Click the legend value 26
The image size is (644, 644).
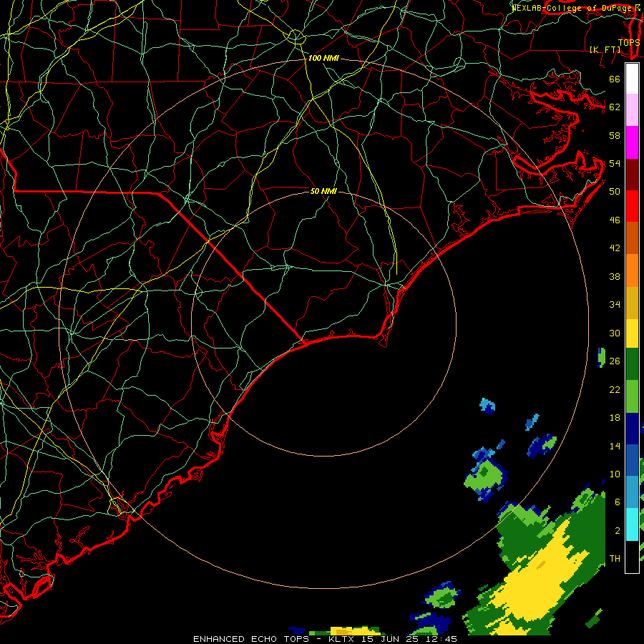point(615,361)
